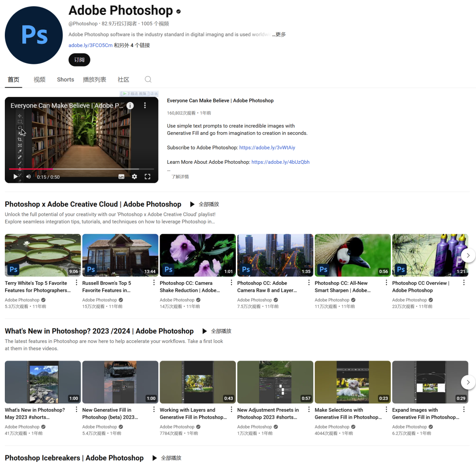
Task: Open options for Camera Shake Reduction video
Action: (x=231, y=283)
